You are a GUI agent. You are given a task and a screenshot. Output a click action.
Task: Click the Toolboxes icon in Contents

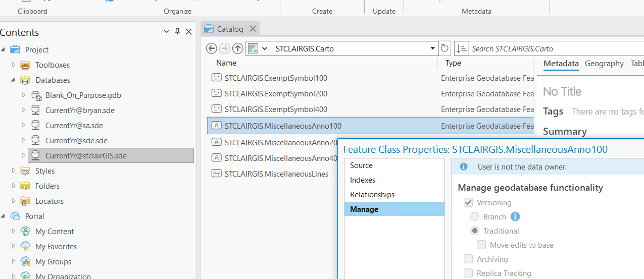(25, 65)
